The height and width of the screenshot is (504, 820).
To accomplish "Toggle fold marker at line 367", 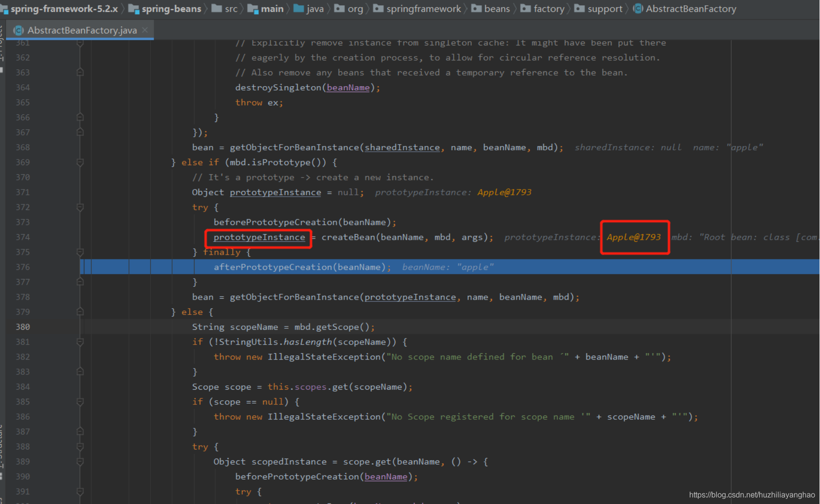I will point(80,132).
